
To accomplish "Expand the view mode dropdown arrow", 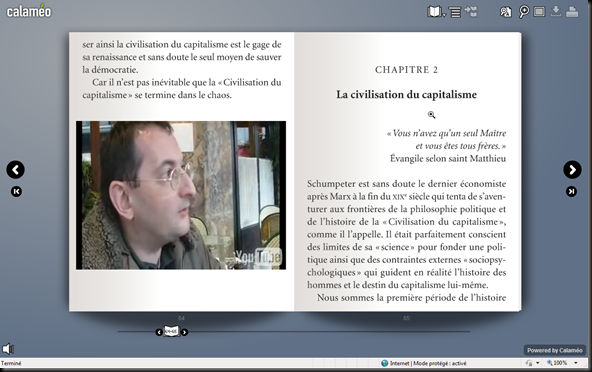I will tap(444, 15).
